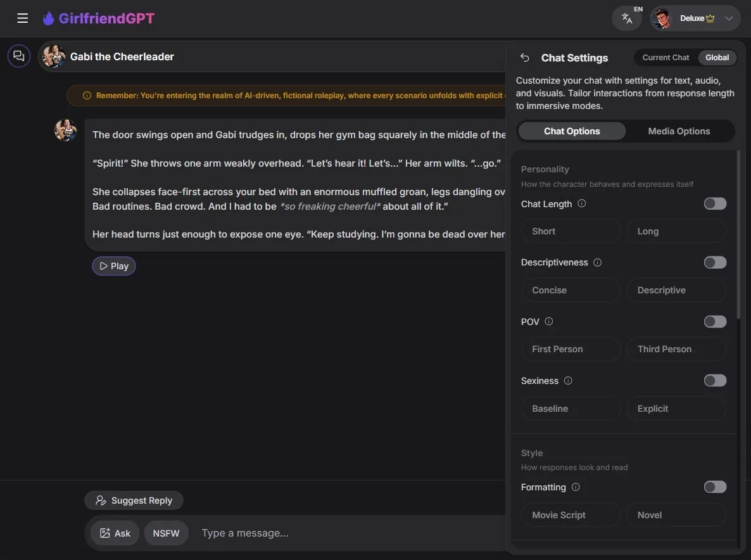Show info about Formatting setting
The height and width of the screenshot is (560, 751).
[576, 487]
